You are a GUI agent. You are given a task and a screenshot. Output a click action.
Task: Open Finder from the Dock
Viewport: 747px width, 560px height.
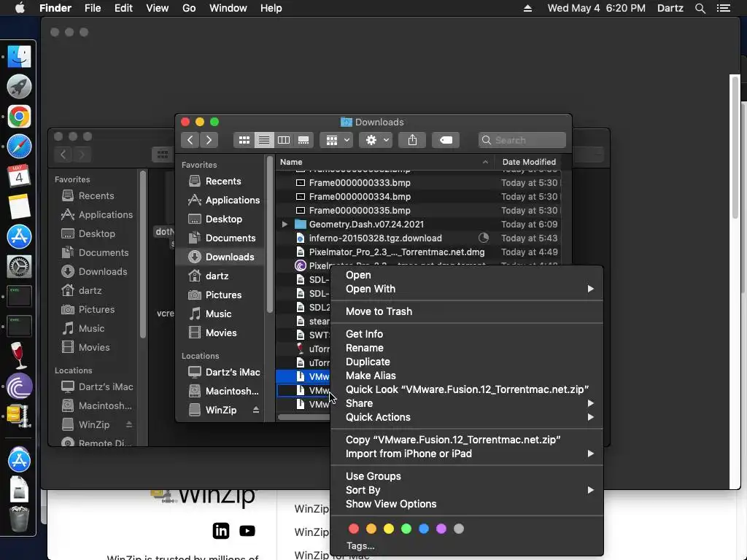(19, 57)
